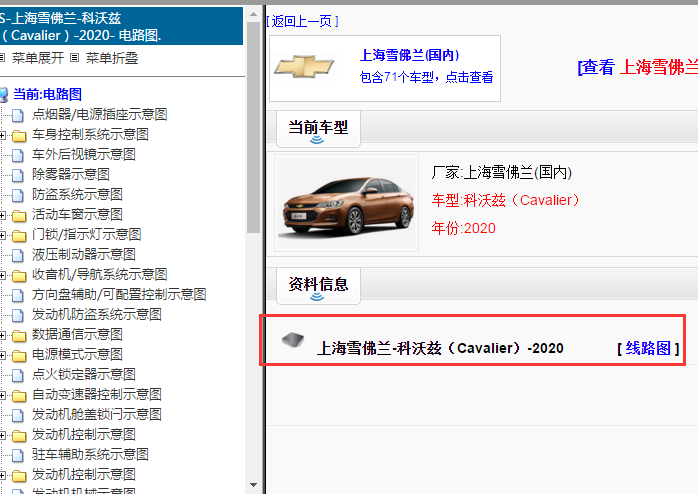Click 菜单折叠 to collapse all menus

point(112,58)
